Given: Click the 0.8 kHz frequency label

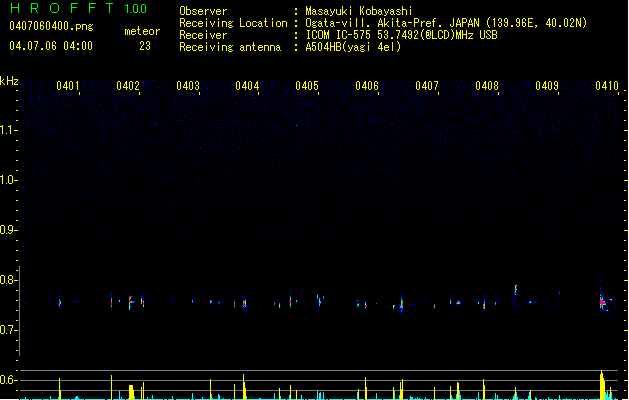Looking at the screenshot, I should point(8,280).
